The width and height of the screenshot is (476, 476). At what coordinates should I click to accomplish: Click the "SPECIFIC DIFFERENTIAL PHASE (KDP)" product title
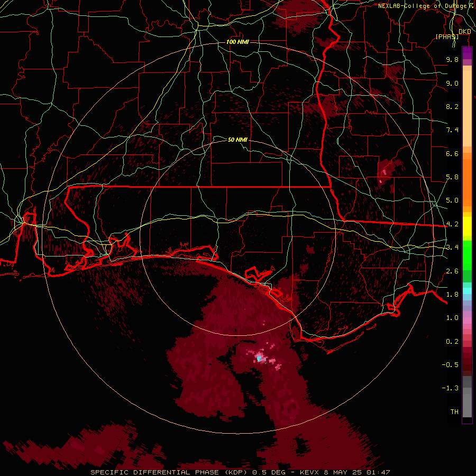coord(169,472)
